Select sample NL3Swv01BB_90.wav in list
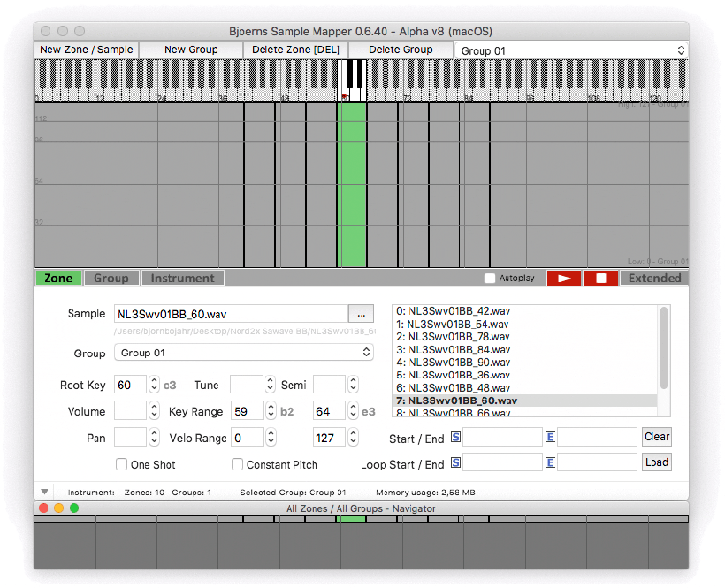This screenshot has height=588, width=725. point(525,362)
